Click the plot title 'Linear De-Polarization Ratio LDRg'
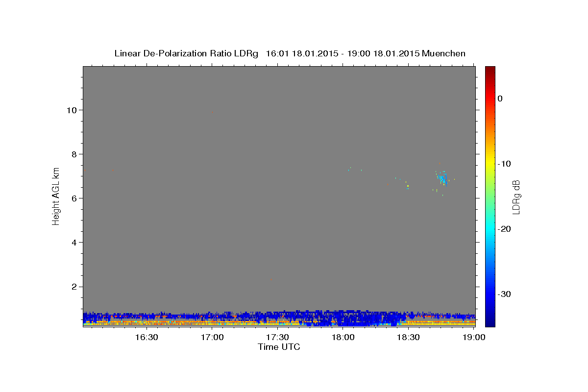 tap(186, 53)
